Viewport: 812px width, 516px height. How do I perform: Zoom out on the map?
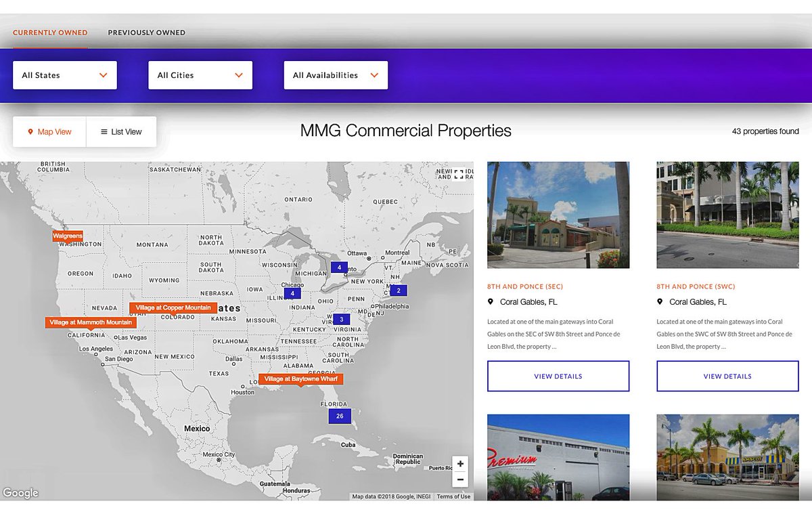point(460,479)
